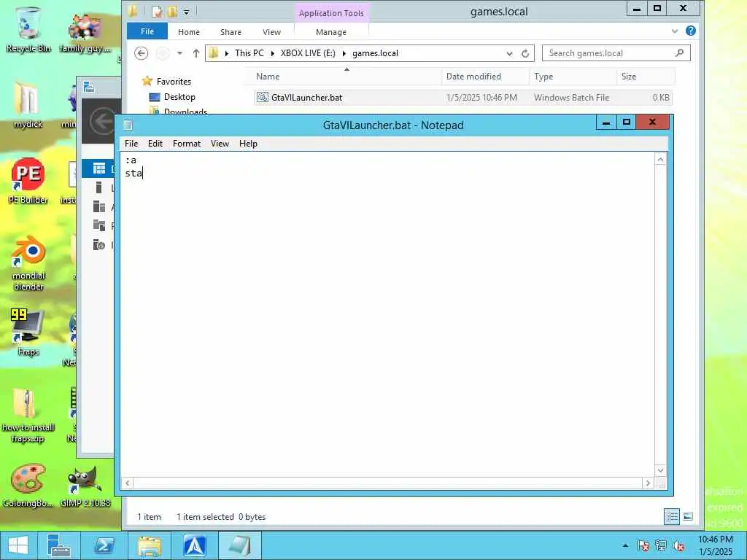Open PowerShell from taskbar
The image size is (747, 560).
coord(104,545)
